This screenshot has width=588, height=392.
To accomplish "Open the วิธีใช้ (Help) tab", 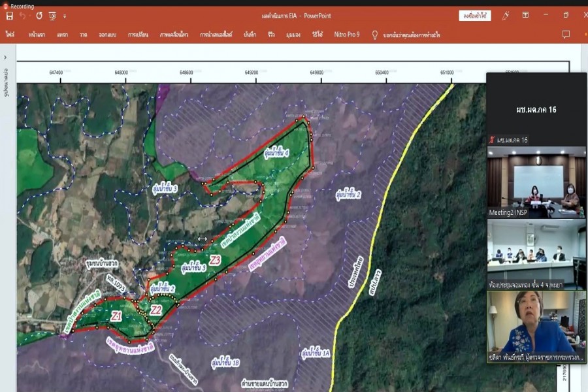I will point(318,35).
